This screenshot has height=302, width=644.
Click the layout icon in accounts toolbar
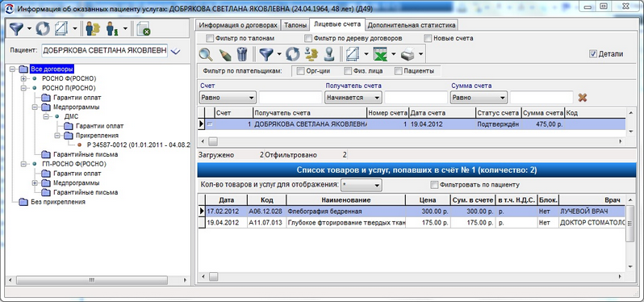tap(353, 54)
